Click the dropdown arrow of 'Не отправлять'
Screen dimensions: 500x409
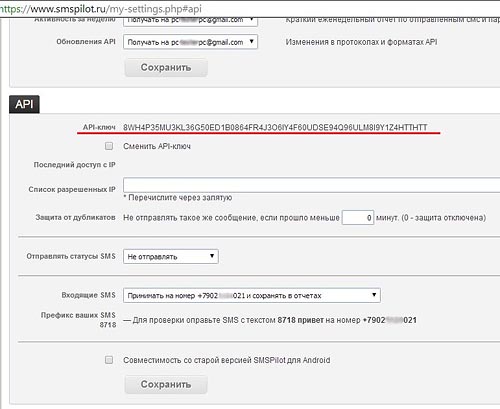click(212, 256)
